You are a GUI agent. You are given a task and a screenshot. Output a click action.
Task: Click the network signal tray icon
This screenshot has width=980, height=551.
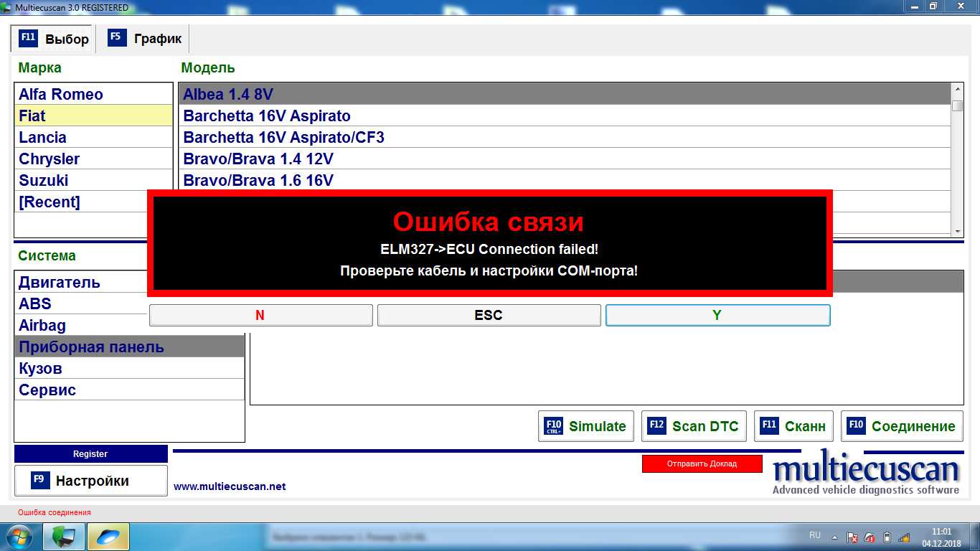904,537
